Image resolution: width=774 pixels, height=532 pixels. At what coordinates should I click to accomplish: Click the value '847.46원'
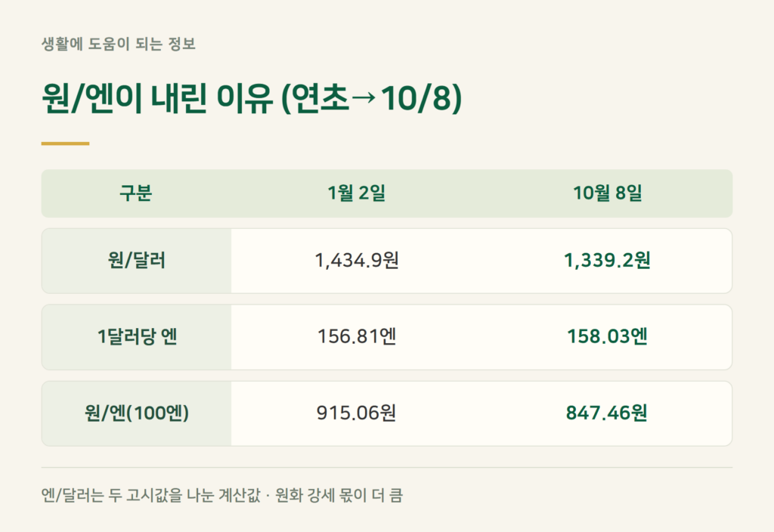(607, 413)
